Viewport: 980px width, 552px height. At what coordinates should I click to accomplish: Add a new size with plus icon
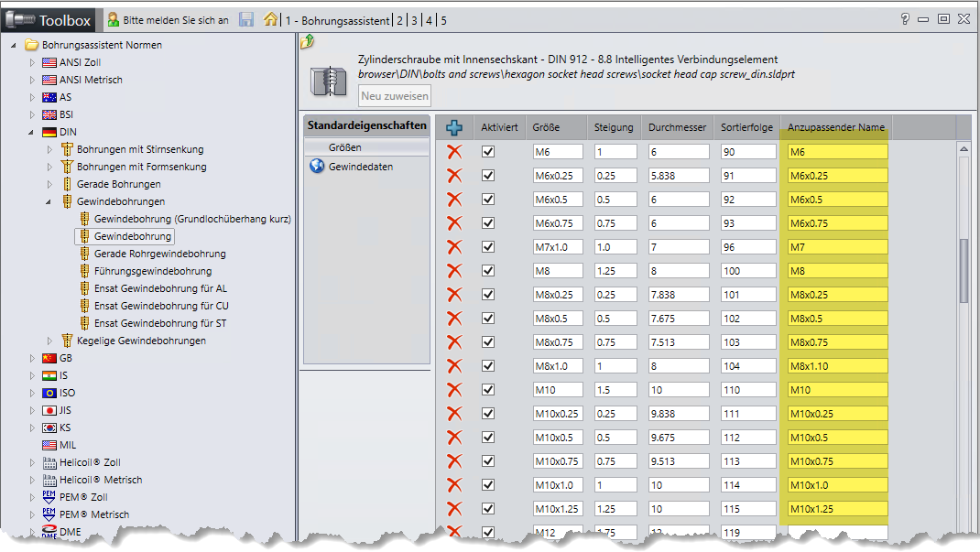[x=454, y=128]
